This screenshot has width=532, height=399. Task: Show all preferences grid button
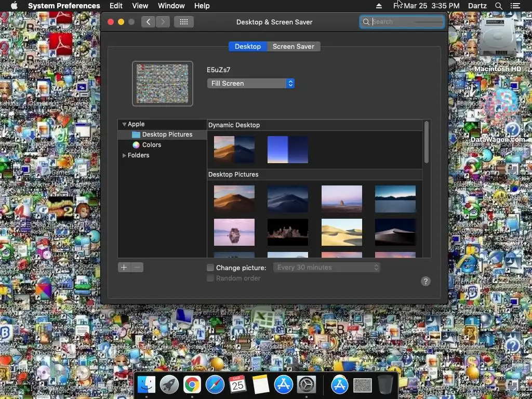[x=184, y=22]
